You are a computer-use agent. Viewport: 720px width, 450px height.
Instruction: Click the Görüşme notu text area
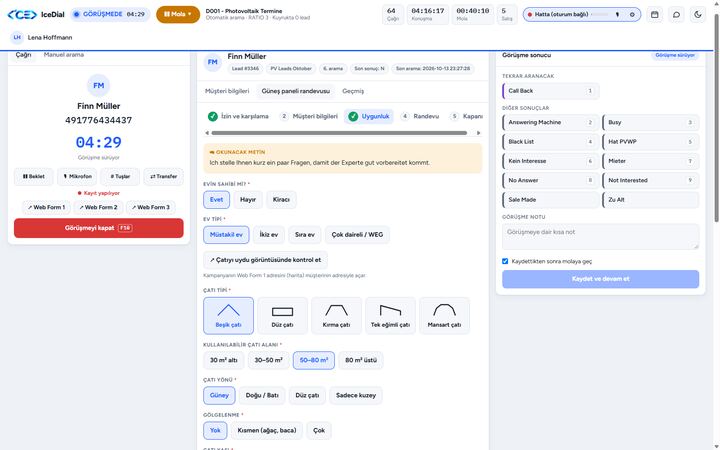pos(601,236)
